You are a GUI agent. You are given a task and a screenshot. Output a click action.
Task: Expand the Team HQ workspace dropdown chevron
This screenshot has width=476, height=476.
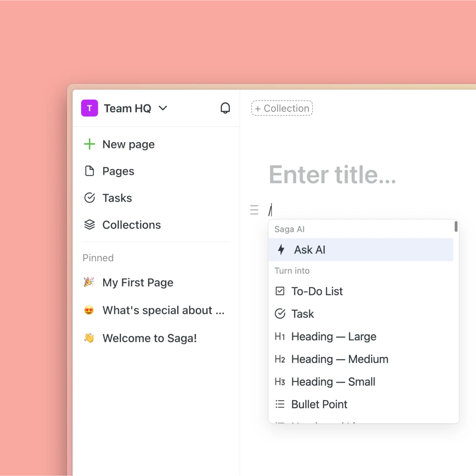point(163,108)
